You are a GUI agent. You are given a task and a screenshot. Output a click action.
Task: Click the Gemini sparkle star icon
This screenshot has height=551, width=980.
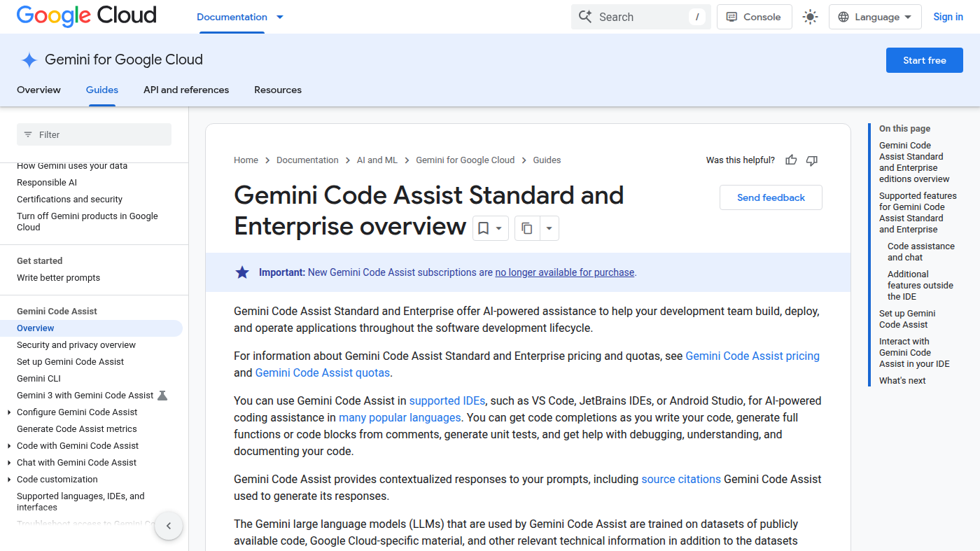pos(29,60)
